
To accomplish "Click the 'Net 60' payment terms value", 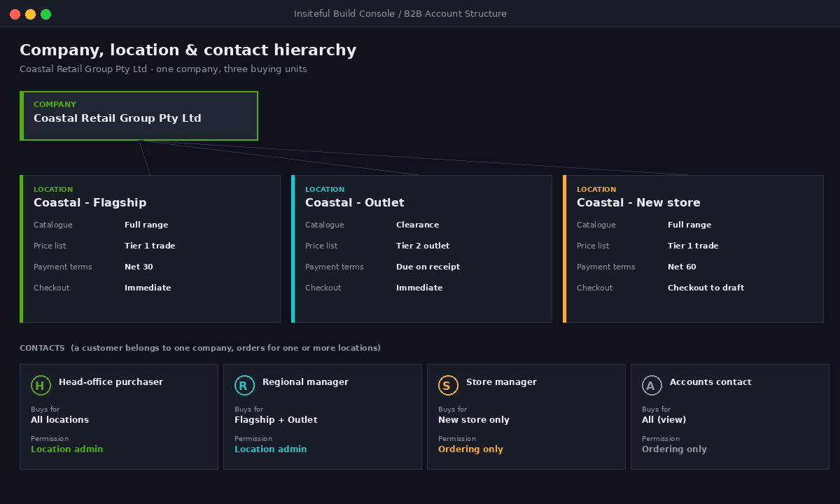I will [x=682, y=267].
